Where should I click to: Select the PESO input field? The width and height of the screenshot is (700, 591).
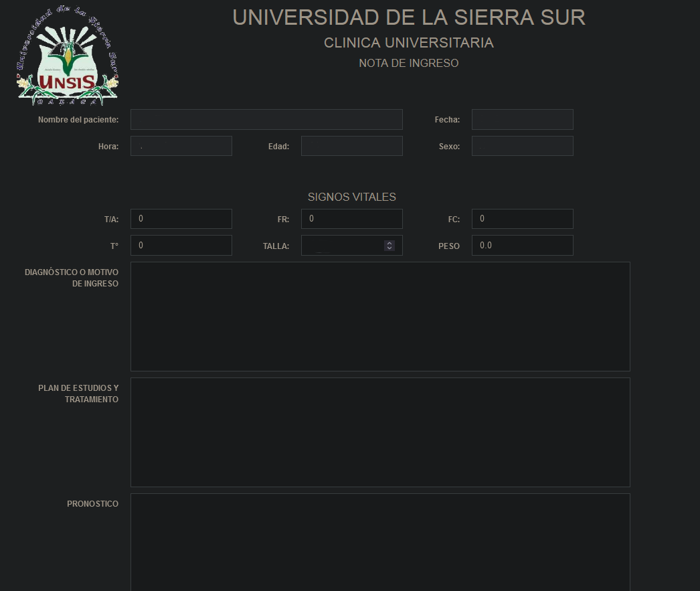pyautogui.click(x=522, y=246)
